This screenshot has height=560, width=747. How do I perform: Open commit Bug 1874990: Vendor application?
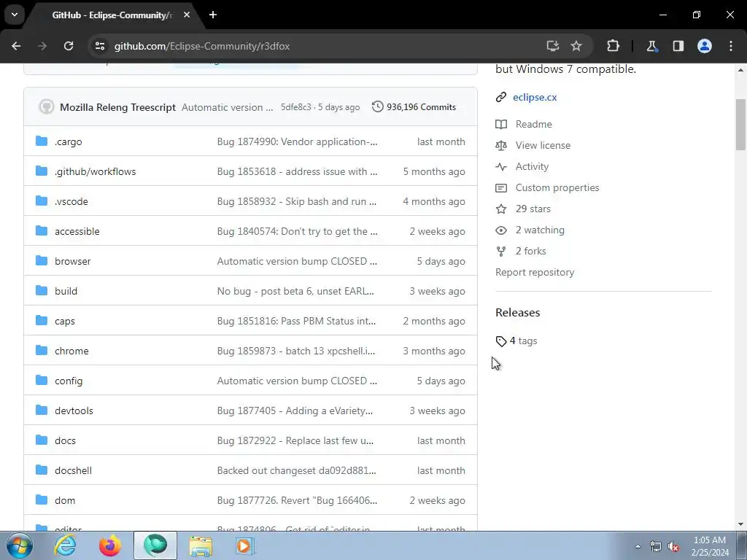click(298, 142)
